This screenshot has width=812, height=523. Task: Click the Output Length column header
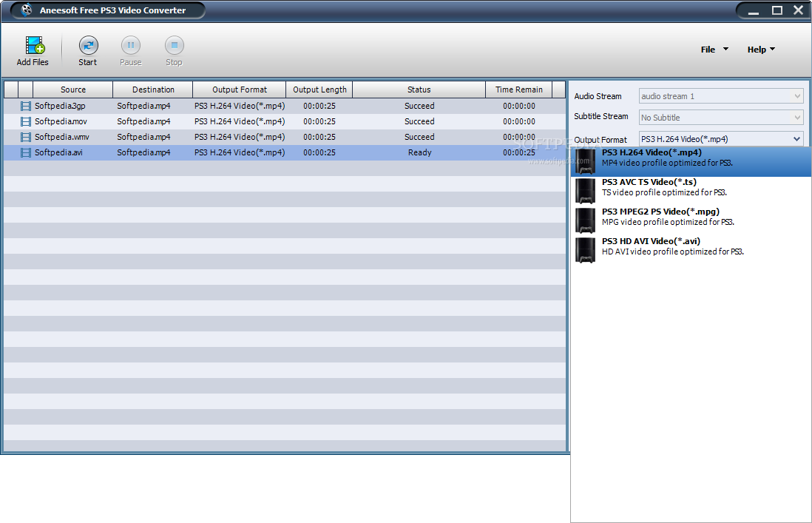tap(319, 90)
